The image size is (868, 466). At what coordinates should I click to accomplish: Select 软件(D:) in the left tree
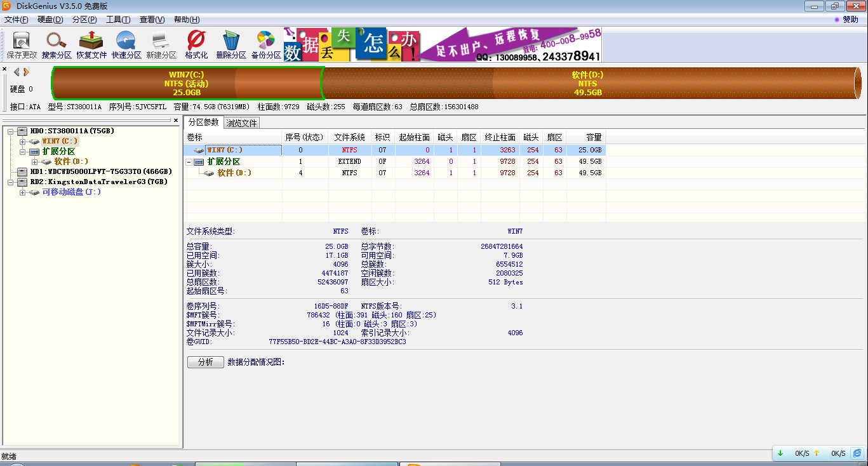pos(72,161)
